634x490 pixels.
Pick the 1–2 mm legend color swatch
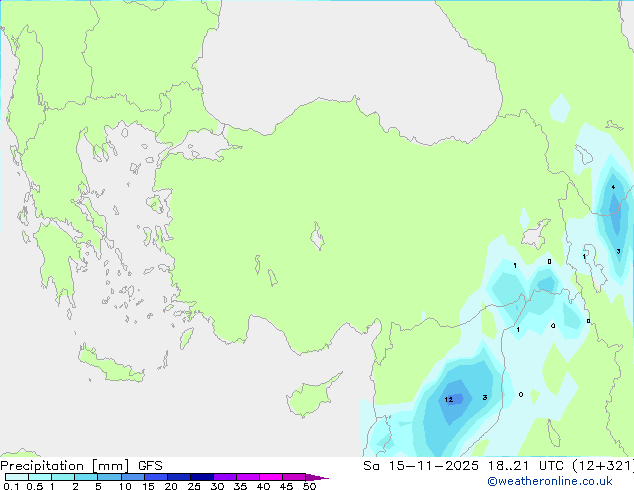click(x=63, y=477)
